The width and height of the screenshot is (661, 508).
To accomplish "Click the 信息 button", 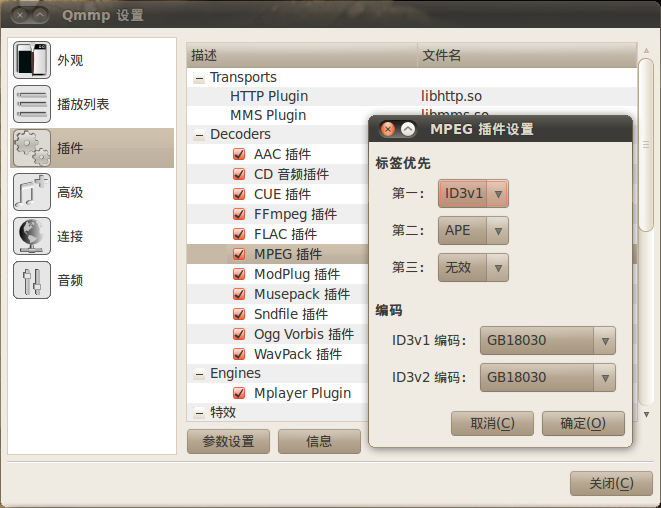I will (x=319, y=441).
